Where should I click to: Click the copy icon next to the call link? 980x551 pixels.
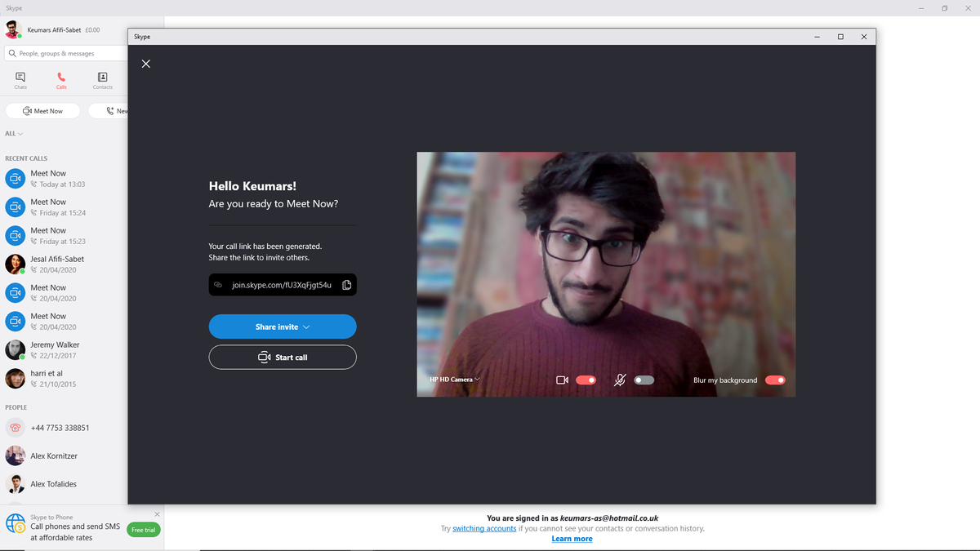[346, 284]
